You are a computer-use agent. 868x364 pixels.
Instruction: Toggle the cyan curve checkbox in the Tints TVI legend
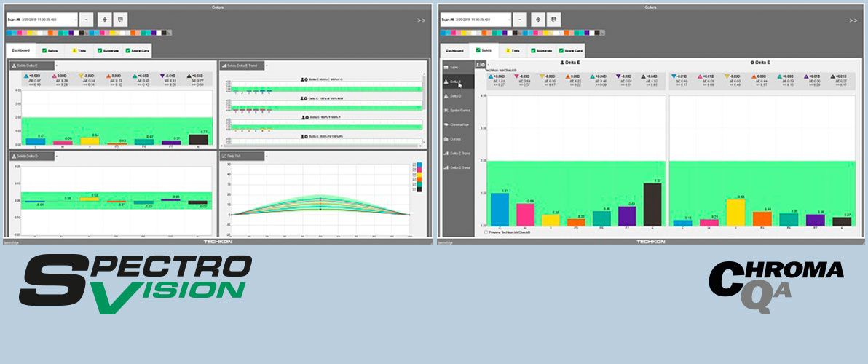pos(415,165)
